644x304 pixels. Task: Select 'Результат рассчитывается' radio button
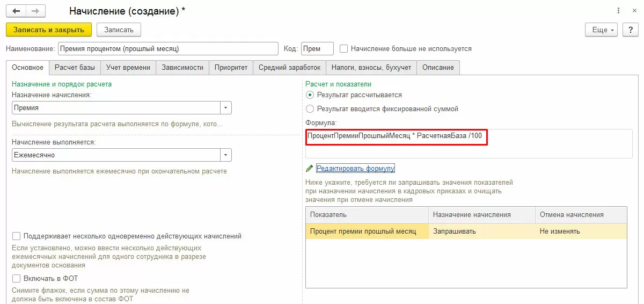coord(310,95)
